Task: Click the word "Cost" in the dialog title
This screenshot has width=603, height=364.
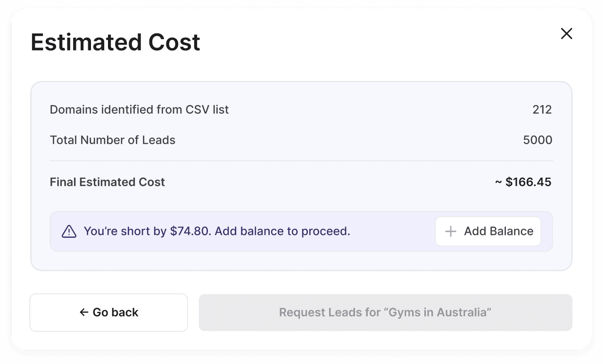Action: [x=174, y=42]
